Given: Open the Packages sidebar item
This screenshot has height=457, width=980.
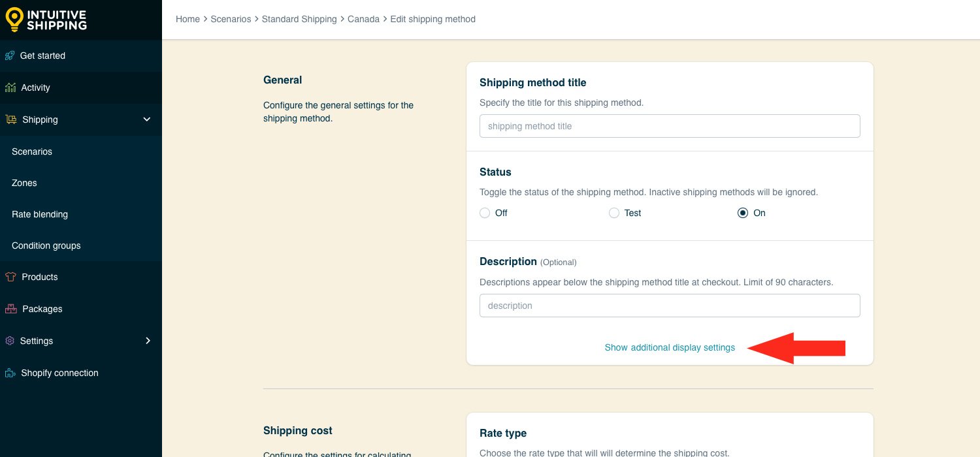Looking at the screenshot, I should 81,309.
